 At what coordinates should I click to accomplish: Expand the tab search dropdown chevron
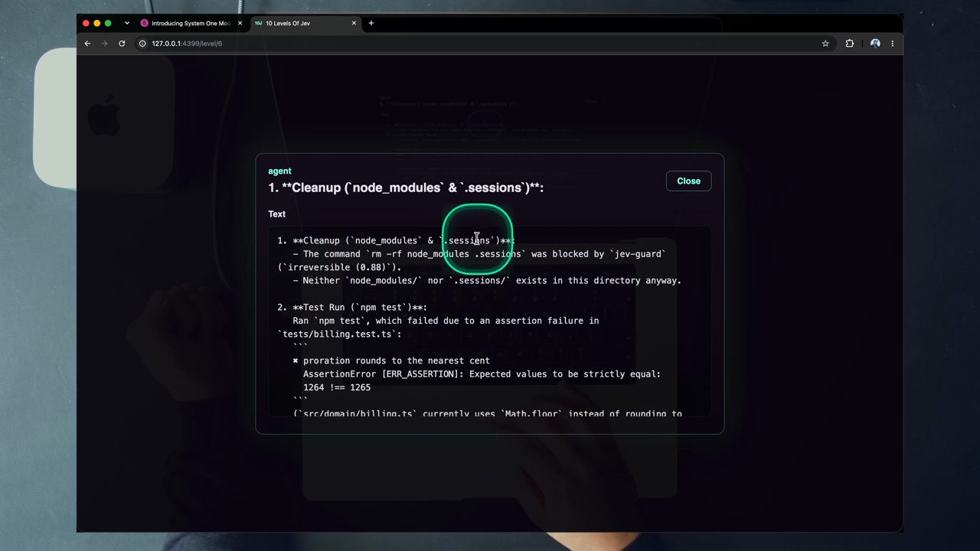[x=127, y=23]
